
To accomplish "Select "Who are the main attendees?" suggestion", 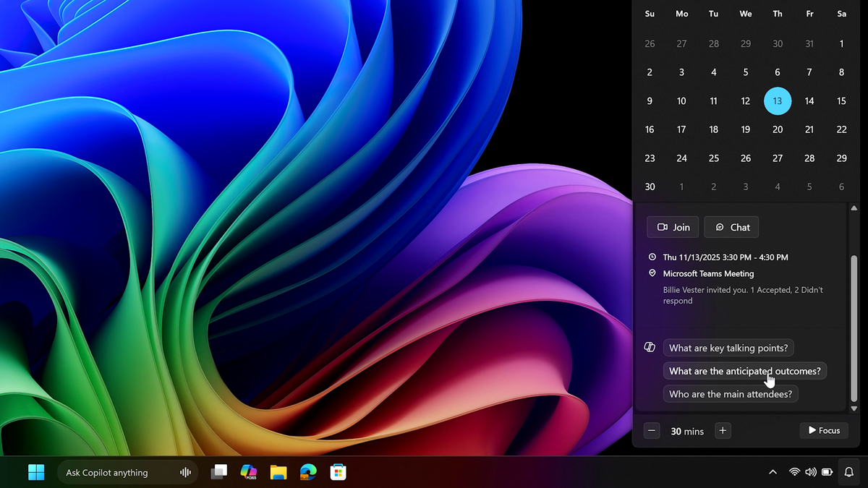I will coord(731,394).
